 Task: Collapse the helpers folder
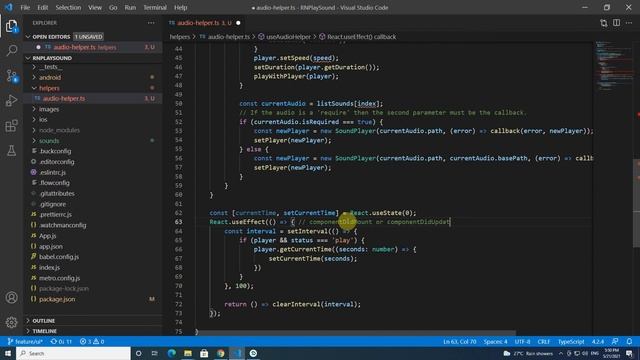pos(49,88)
